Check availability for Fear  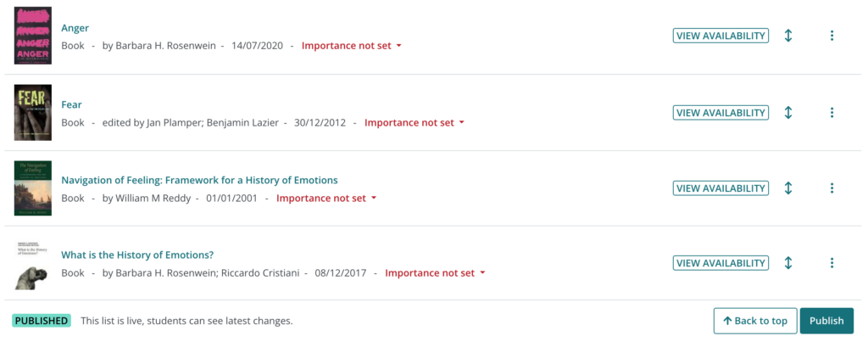click(x=721, y=112)
